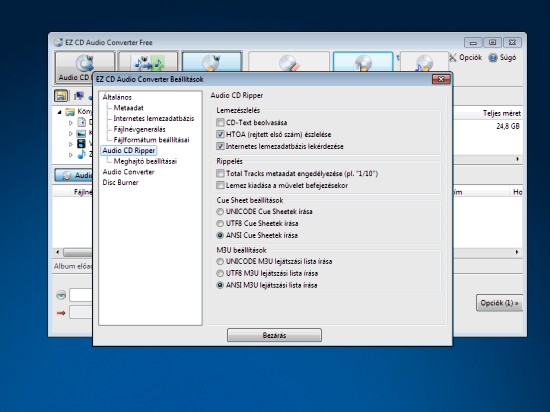Viewport: 550px width, 412px height.
Task: Open the Audio CD Ripper toolbar mode
Action: click(x=85, y=67)
